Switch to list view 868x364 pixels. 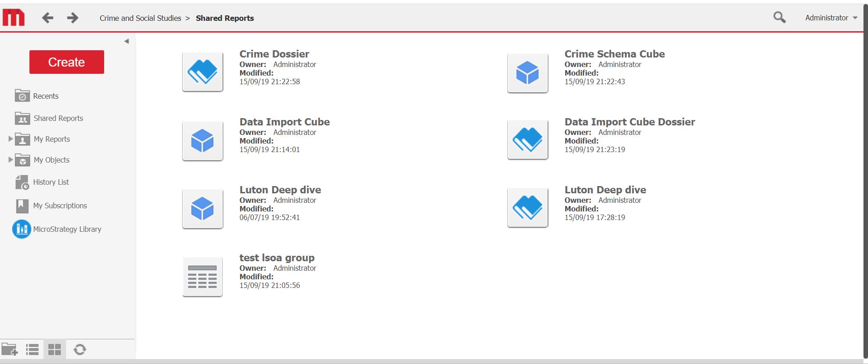point(32,350)
